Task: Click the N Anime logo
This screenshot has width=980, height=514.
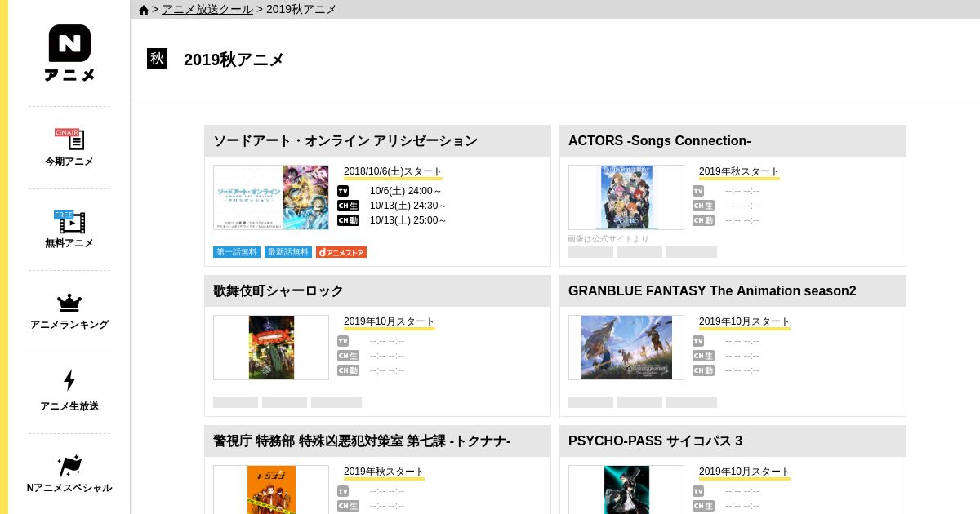Action: 69,53
